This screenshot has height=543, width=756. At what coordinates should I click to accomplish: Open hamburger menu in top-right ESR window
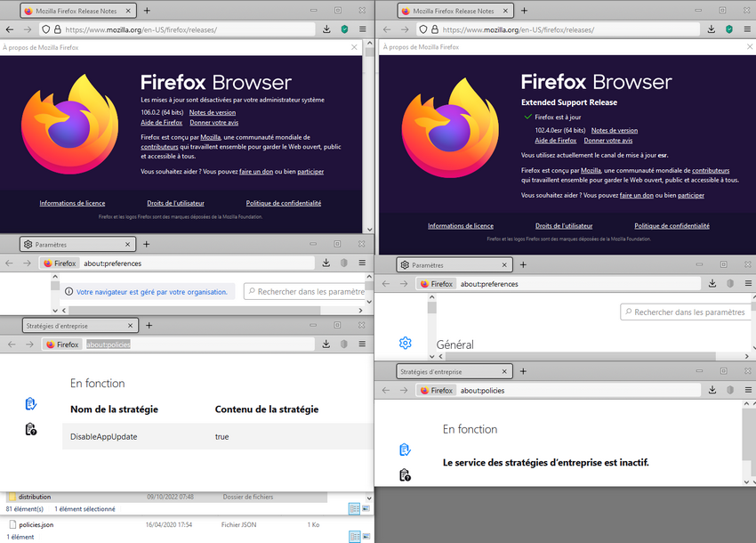point(747,29)
